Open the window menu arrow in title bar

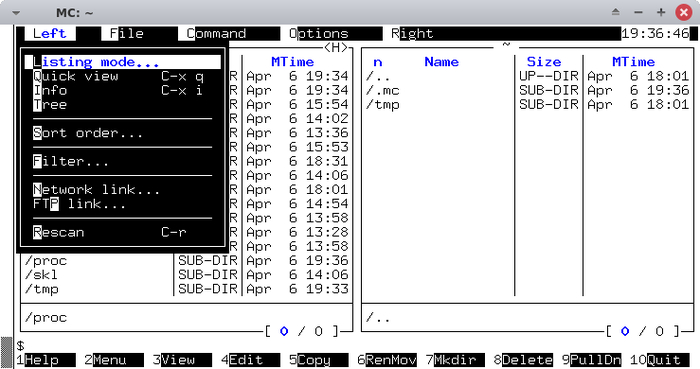(16, 12)
